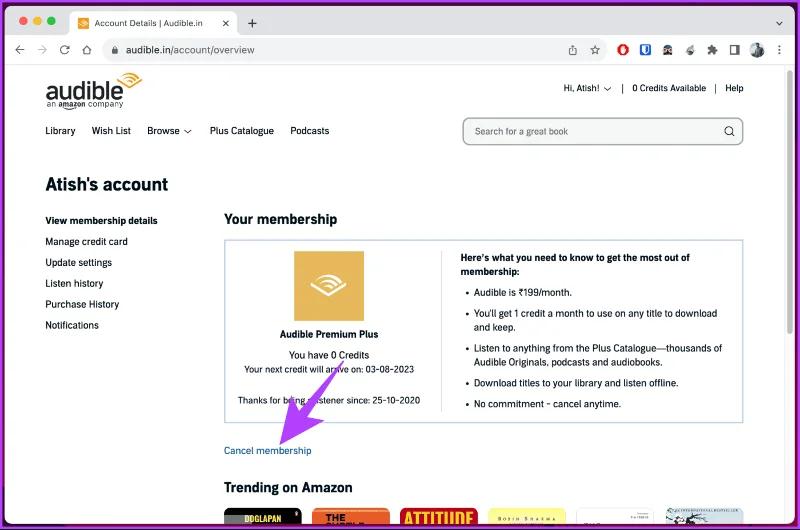Open the Attitude book cover
800x530 pixels.
pos(439,516)
